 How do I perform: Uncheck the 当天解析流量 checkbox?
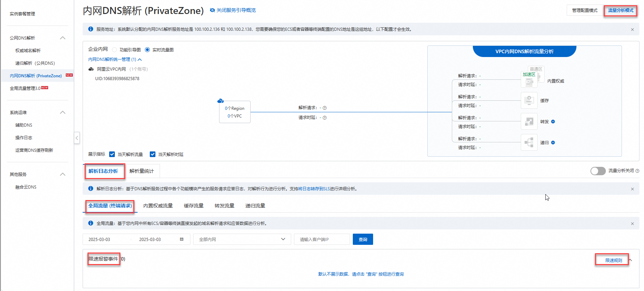[x=112, y=154]
